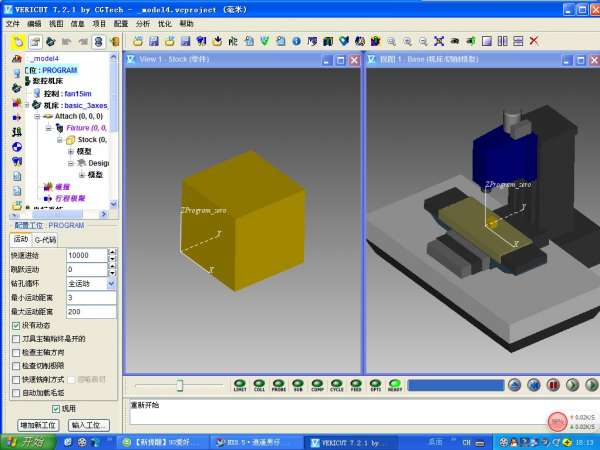Click the animation speed slider
600x450 pixels.
point(180,385)
